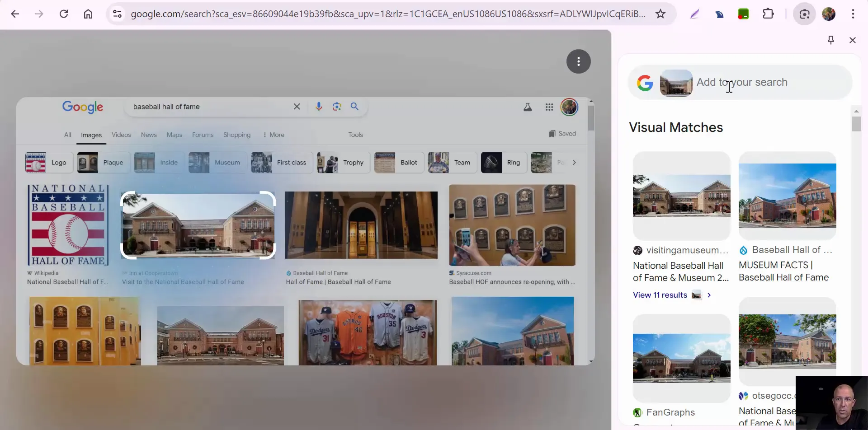Screen dimensions: 868x430
Task: Switch to the All results tab
Action: pyautogui.click(x=67, y=135)
